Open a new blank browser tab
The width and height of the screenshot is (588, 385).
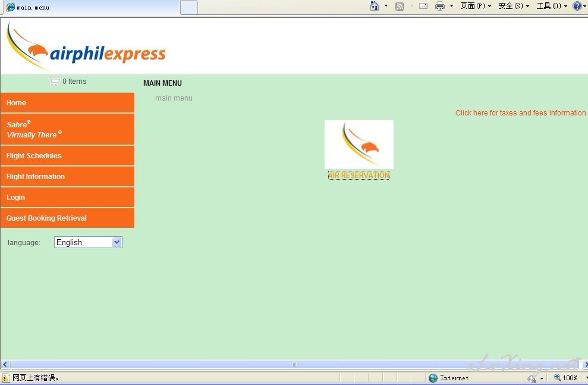click(x=189, y=8)
